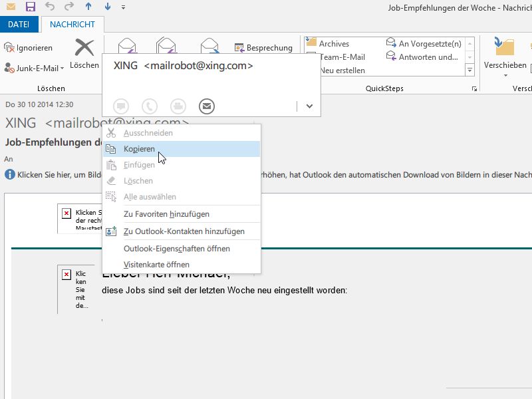Select Outlook-Eigenschaften öffnen
Screen dimensions: 532x399
(x=182, y=249)
